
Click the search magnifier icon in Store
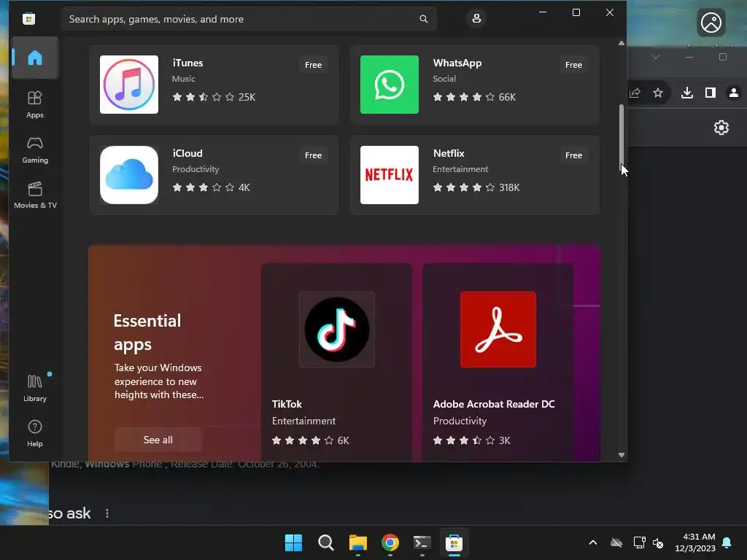coord(424,19)
